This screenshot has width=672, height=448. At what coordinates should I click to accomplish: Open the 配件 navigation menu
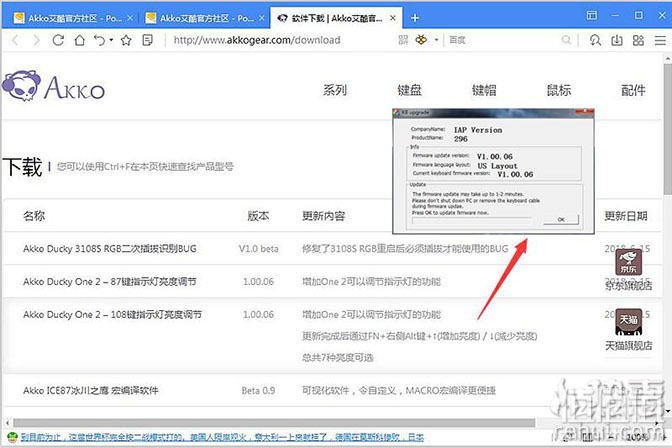(633, 90)
